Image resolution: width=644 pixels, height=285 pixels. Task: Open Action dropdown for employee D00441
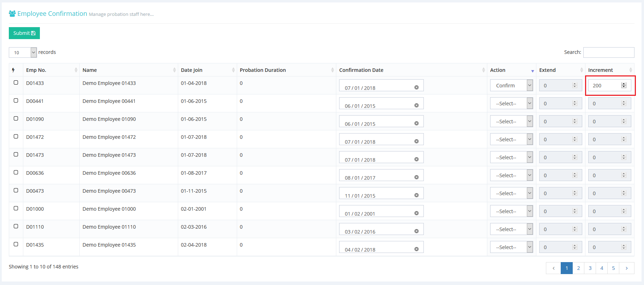(511, 104)
